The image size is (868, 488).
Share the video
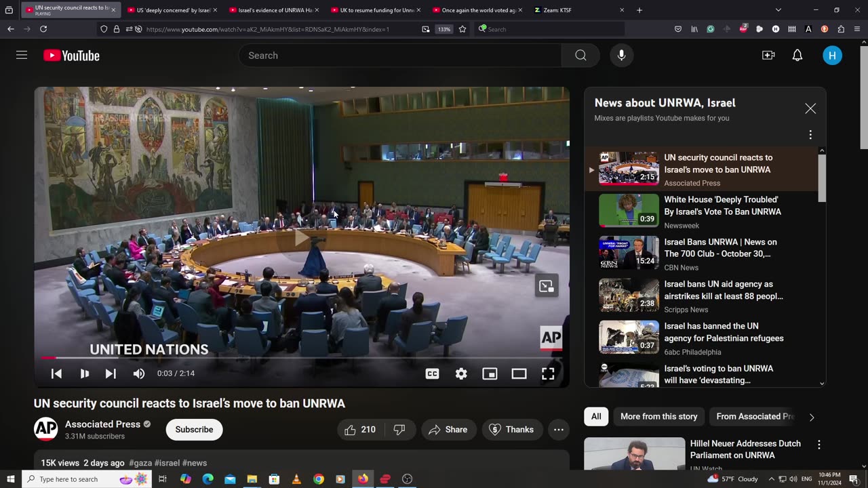pos(448,430)
